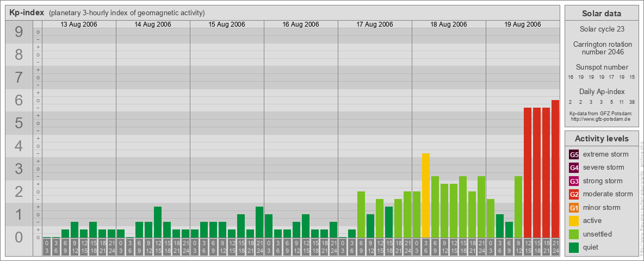Click the yellow active bar on 18 Aug
The height and width of the screenshot is (261, 644).
(x=426, y=195)
